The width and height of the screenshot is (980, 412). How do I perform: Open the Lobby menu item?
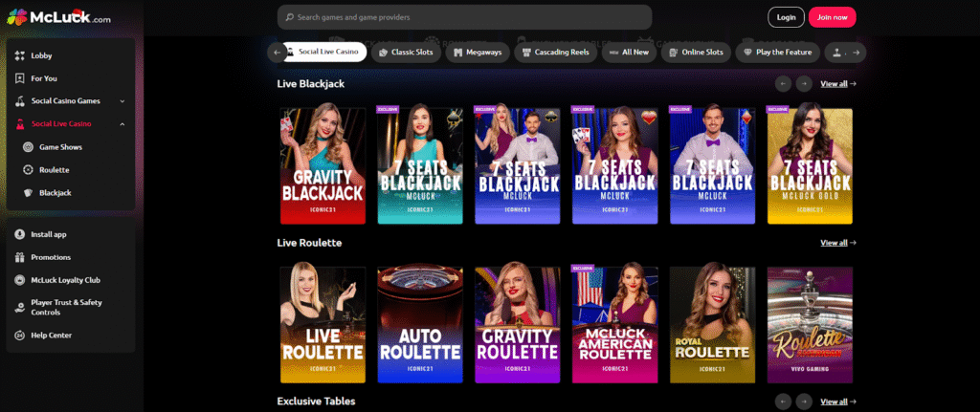click(71, 55)
